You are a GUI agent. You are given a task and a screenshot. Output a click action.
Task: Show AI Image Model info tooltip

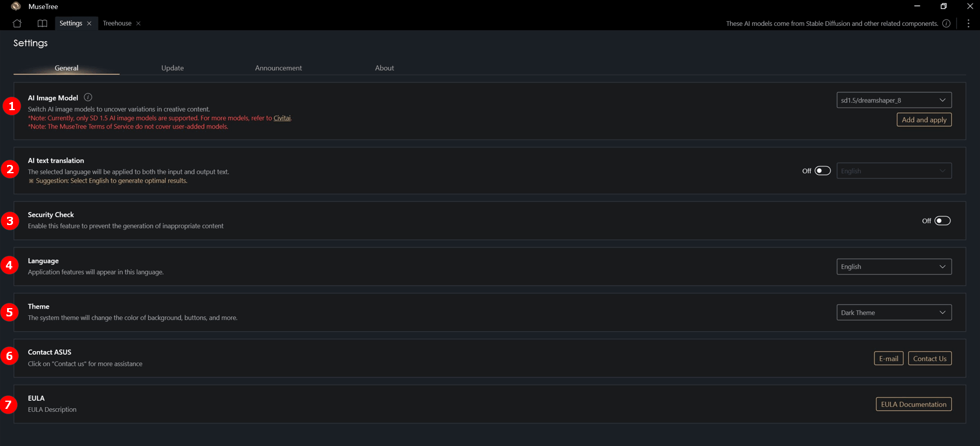click(88, 97)
